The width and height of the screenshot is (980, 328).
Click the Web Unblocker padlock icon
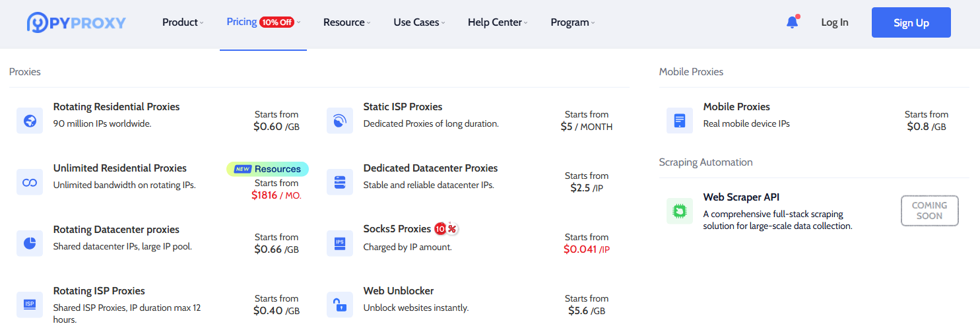pyautogui.click(x=340, y=304)
